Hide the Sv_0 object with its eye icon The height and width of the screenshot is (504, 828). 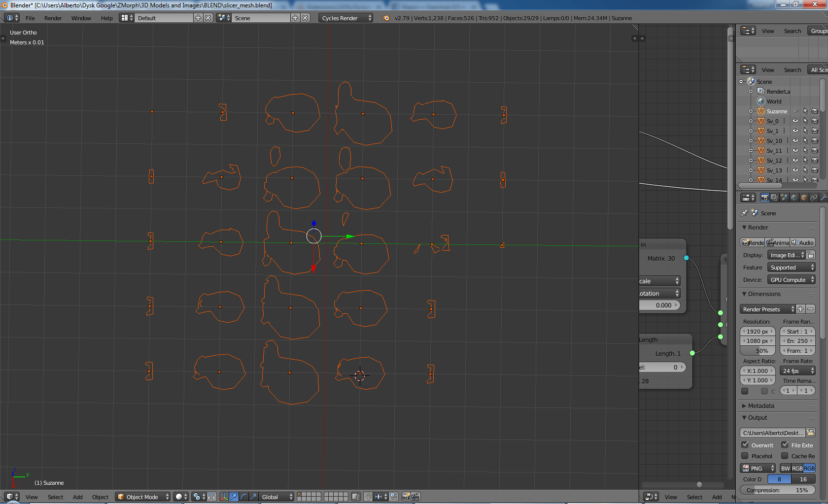pos(795,121)
